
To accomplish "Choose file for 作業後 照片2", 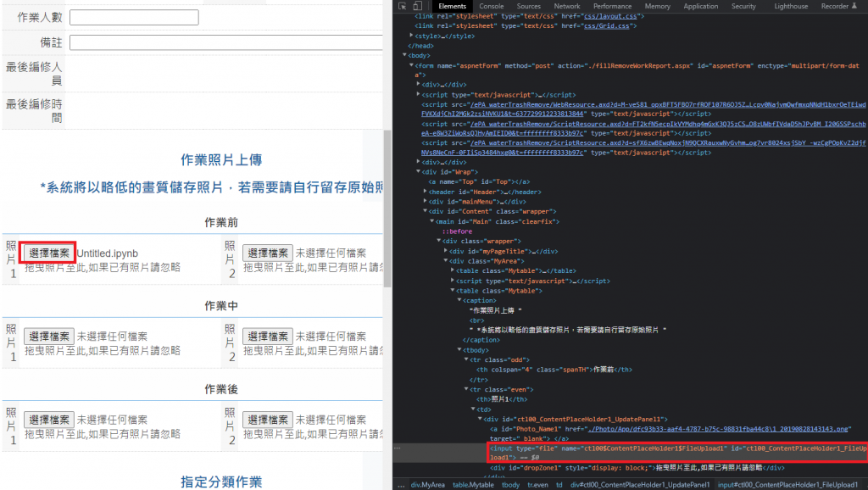I will coord(267,420).
